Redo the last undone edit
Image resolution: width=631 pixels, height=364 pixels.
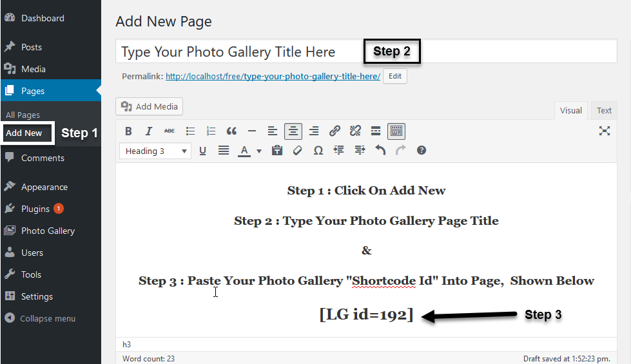[x=401, y=150]
